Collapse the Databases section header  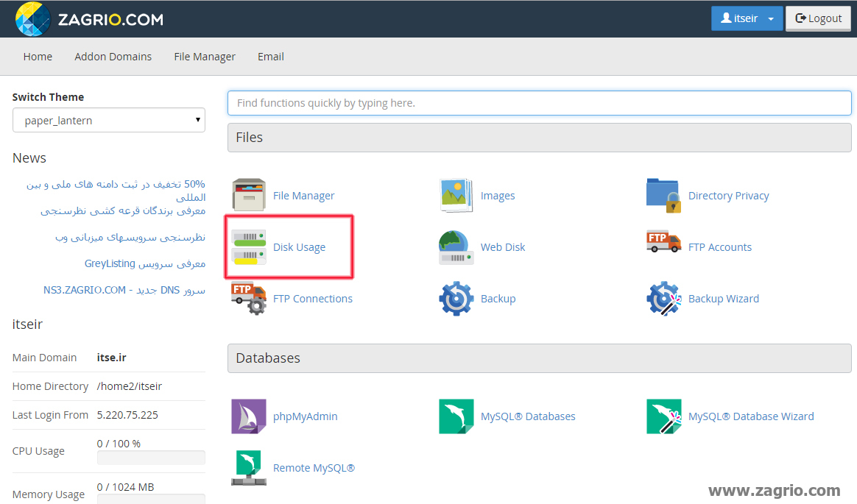click(540, 358)
